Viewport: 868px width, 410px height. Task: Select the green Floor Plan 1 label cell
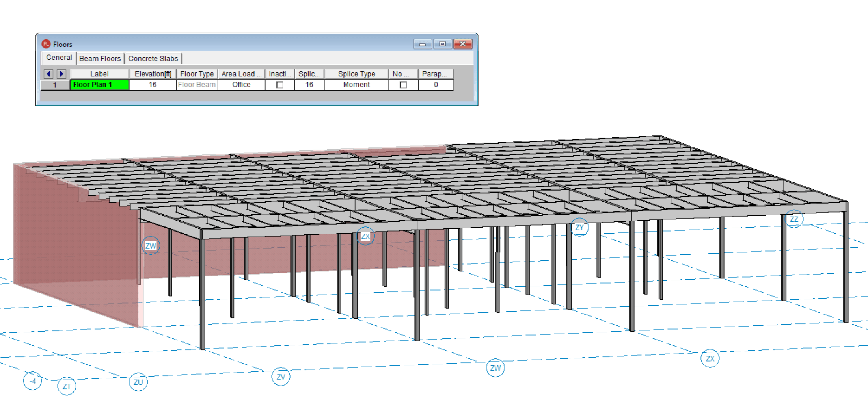pyautogui.click(x=99, y=85)
